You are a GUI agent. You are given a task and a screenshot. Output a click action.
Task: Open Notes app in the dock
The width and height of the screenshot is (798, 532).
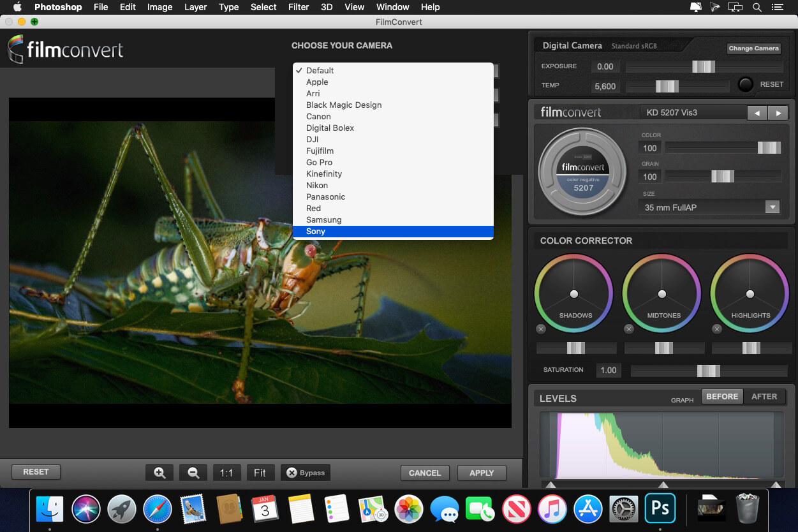point(300,509)
